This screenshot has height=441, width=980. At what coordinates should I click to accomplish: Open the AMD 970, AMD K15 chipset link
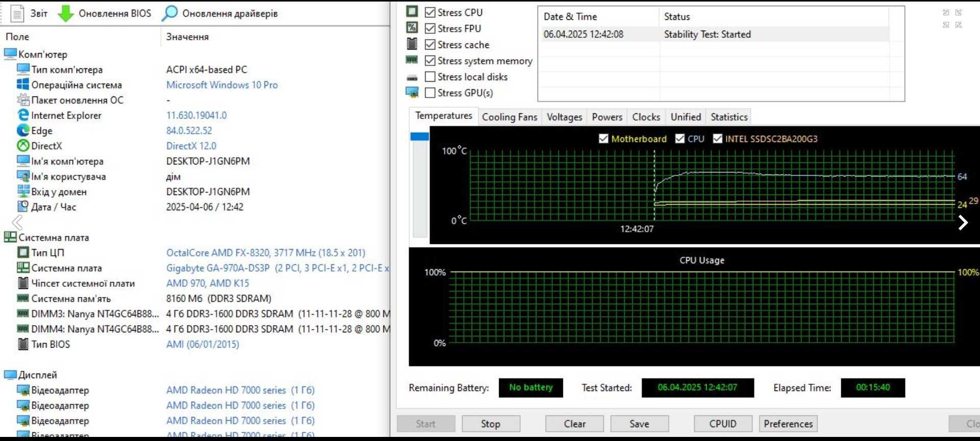pos(208,283)
